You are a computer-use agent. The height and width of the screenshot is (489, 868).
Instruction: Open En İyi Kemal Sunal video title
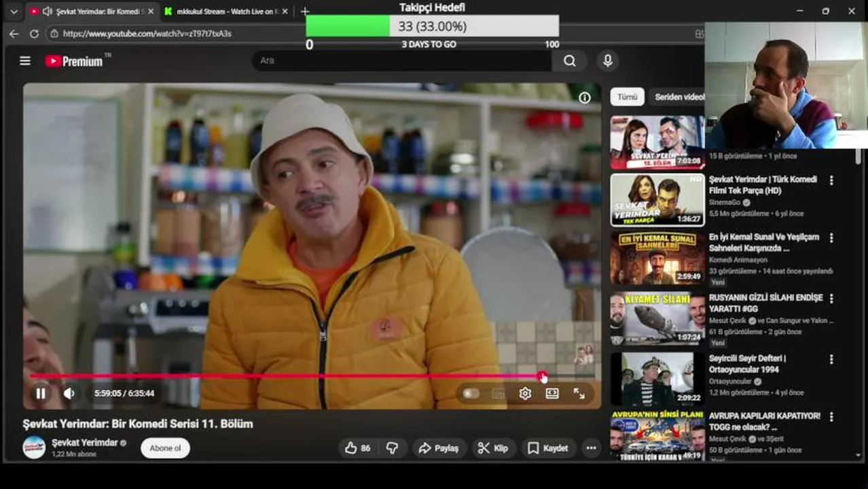[x=764, y=242]
